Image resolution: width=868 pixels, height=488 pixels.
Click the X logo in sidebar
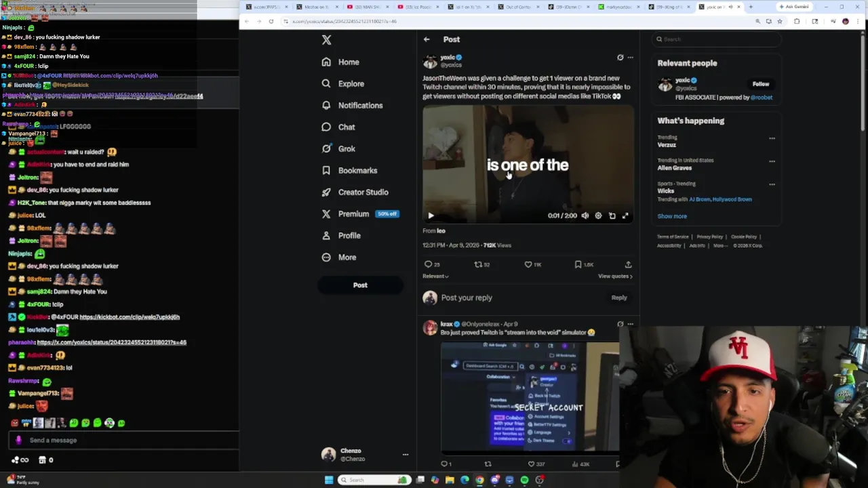pyautogui.click(x=326, y=40)
